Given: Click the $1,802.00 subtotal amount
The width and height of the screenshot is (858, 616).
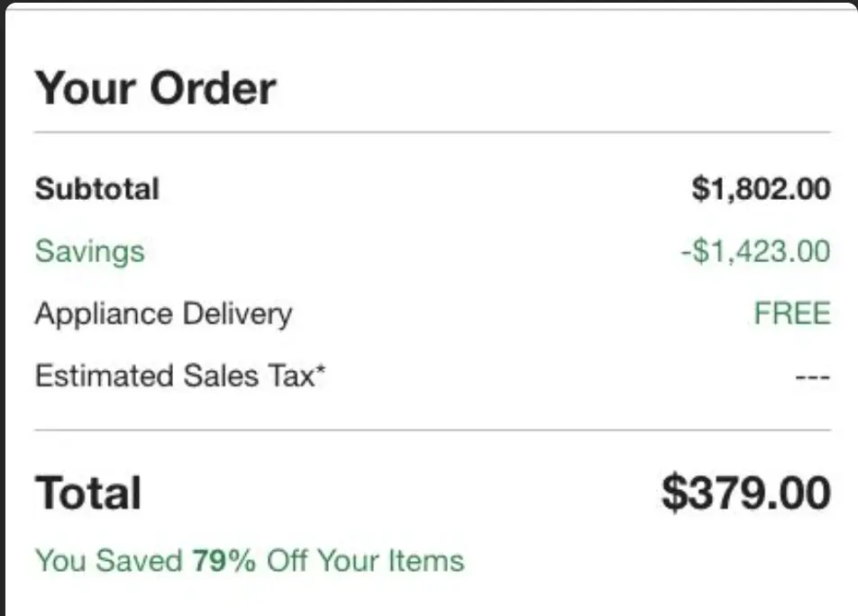Looking at the screenshot, I should coord(761,189).
